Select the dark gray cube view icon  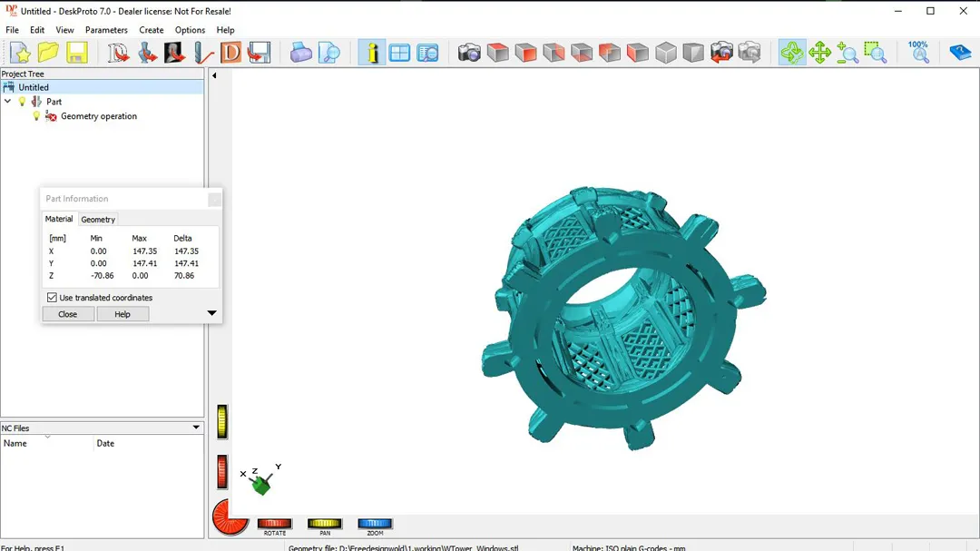click(693, 53)
